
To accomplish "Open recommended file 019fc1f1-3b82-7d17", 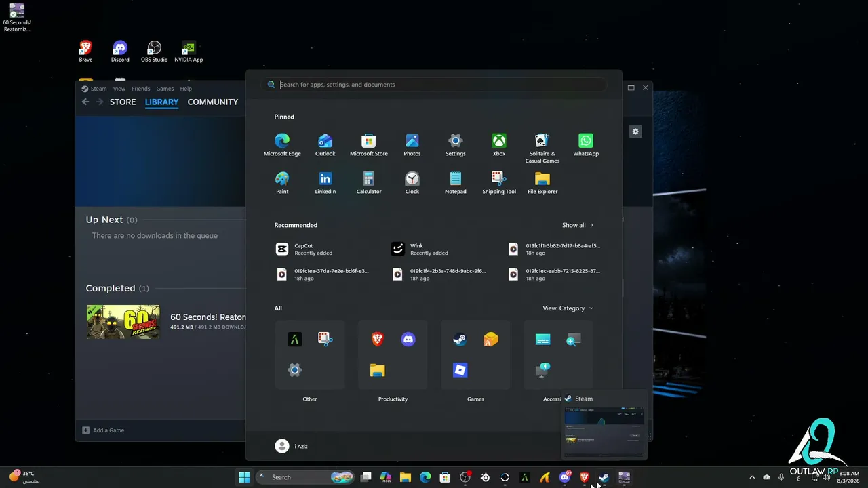I will [555, 249].
